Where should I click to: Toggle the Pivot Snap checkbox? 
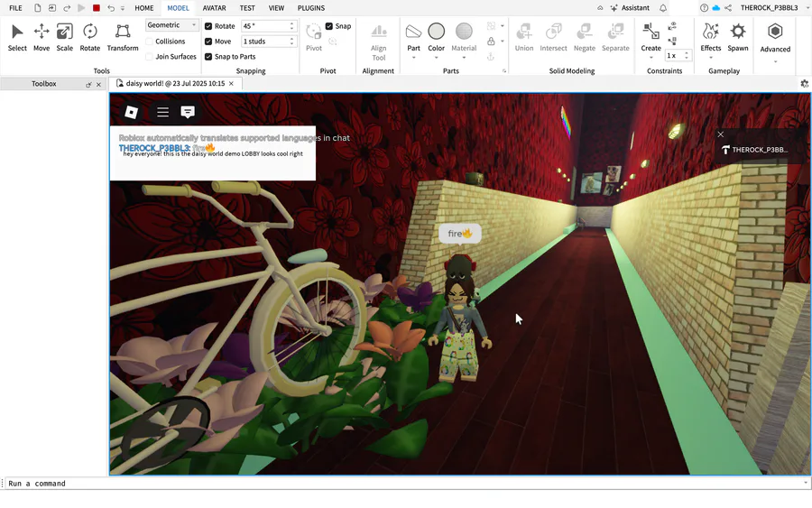pos(328,26)
